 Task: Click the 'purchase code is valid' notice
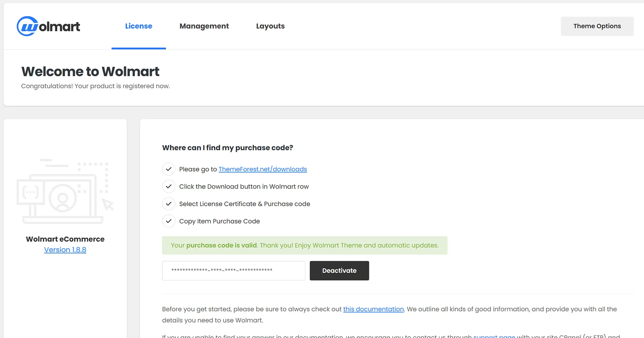(305, 245)
